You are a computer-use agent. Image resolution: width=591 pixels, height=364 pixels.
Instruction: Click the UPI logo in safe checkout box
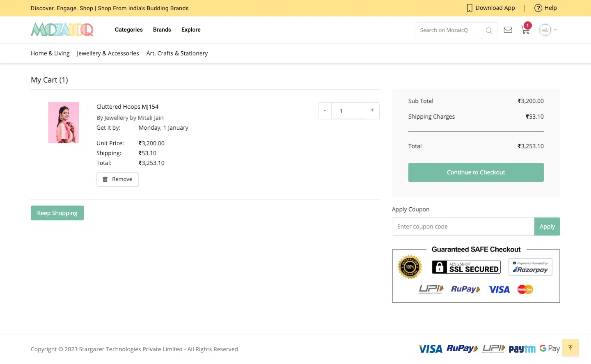431,289
